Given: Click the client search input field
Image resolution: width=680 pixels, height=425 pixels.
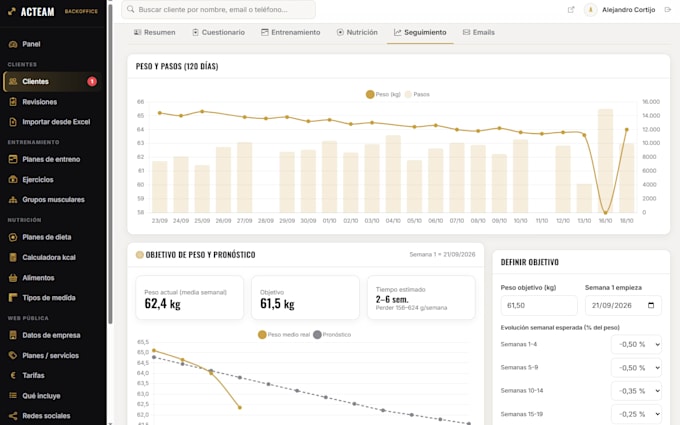Looking at the screenshot, I should [218, 9].
